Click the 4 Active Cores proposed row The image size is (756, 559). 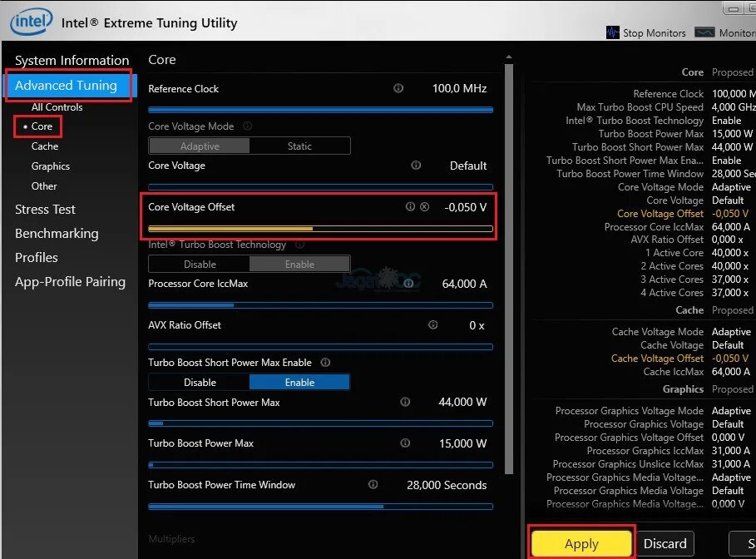click(694, 293)
